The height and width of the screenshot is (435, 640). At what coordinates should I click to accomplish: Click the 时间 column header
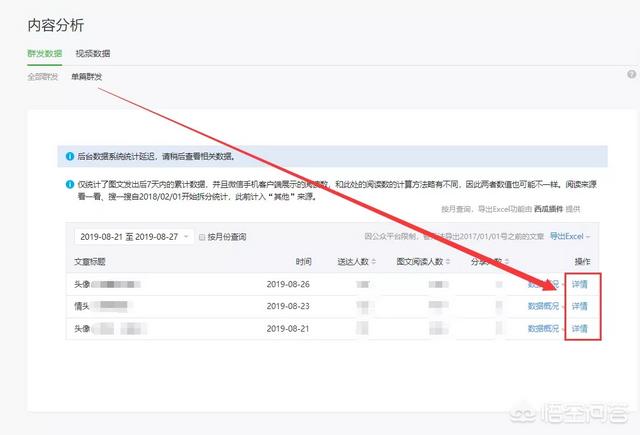coord(303,261)
